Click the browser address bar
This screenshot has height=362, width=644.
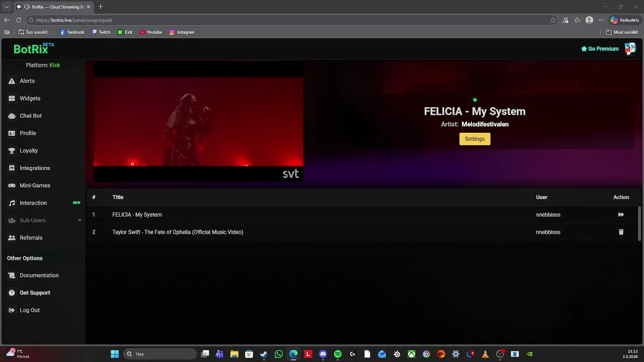292,20
